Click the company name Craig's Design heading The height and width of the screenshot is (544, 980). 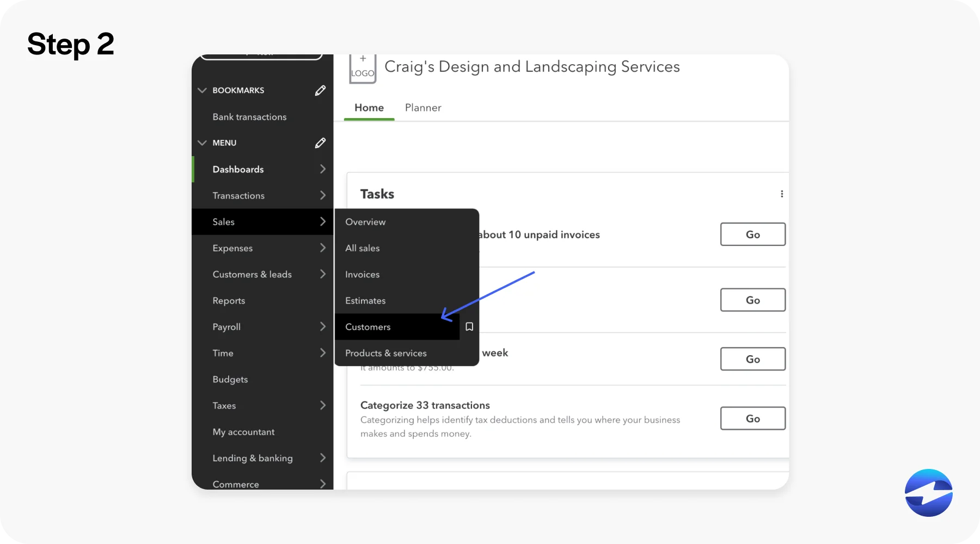pos(532,66)
